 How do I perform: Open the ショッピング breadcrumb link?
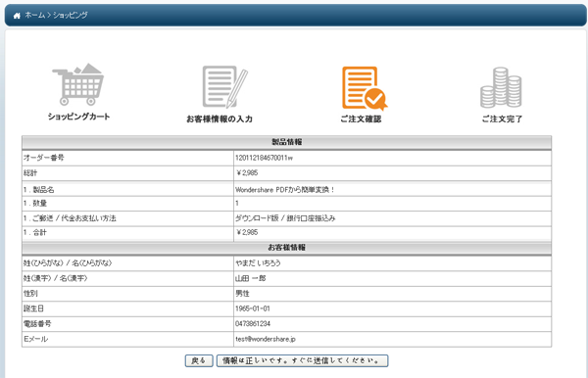71,15
